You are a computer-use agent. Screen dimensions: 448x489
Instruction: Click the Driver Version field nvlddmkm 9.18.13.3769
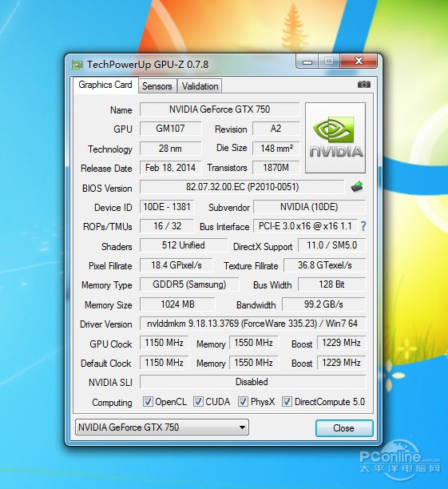[x=252, y=324]
